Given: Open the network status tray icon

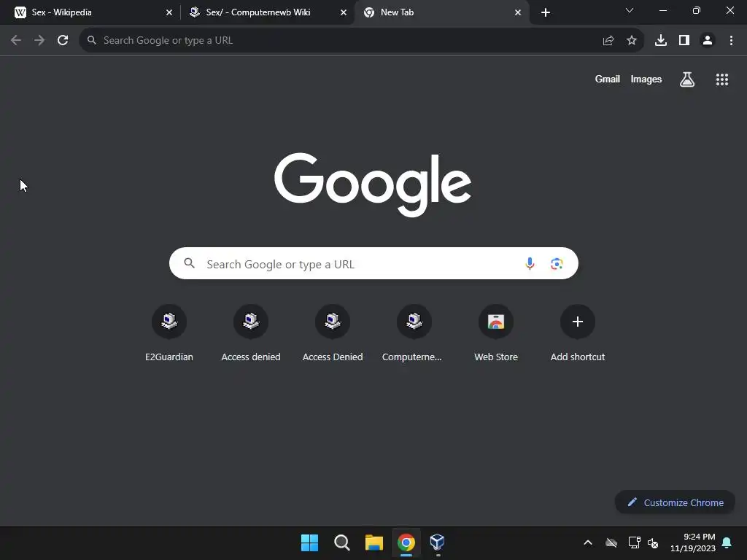Looking at the screenshot, I should 634,542.
